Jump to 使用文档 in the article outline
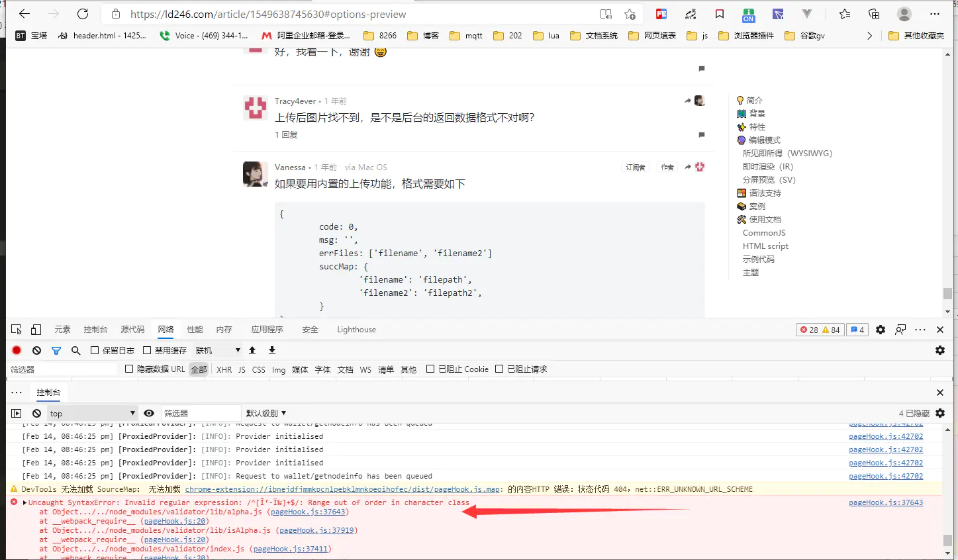Screen dimensions: 958x560 [x=765, y=220]
